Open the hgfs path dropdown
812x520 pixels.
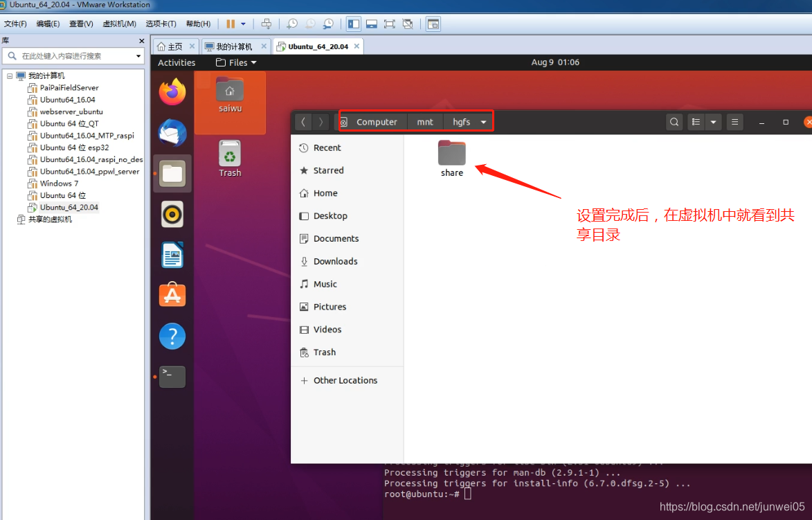[483, 123]
